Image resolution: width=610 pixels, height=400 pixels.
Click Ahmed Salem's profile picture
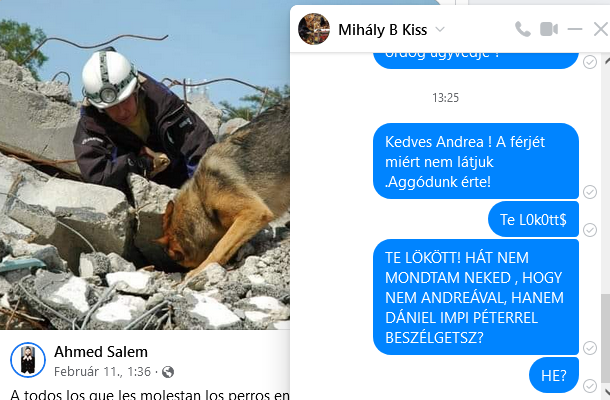pyautogui.click(x=28, y=360)
